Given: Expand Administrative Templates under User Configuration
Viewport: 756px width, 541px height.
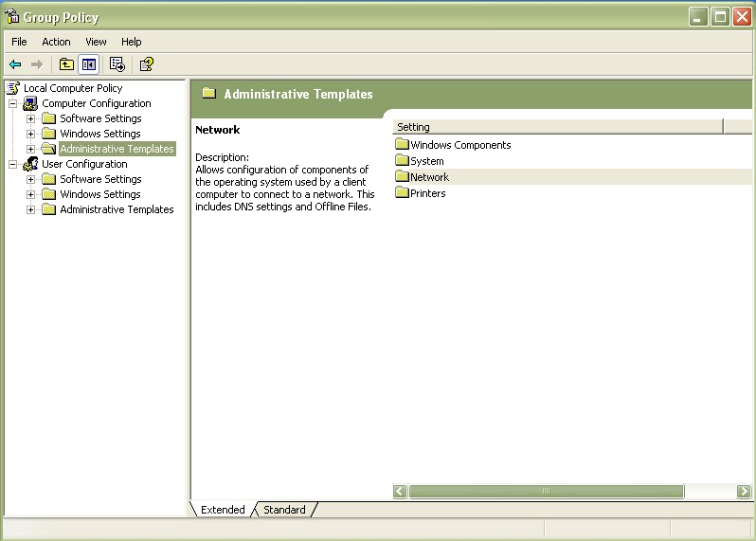Looking at the screenshot, I should pyautogui.click(x=30, y=209).
